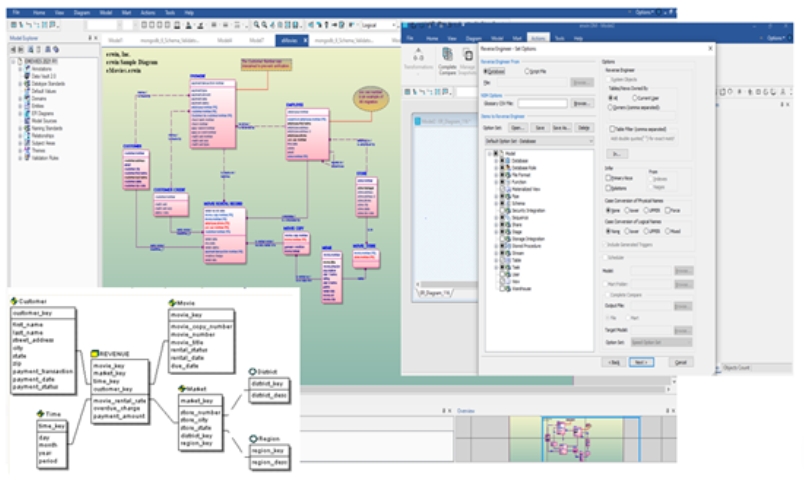Click Transformations icon in front erwin ribbon
The image size is (804, 496).
pos(418,54)
